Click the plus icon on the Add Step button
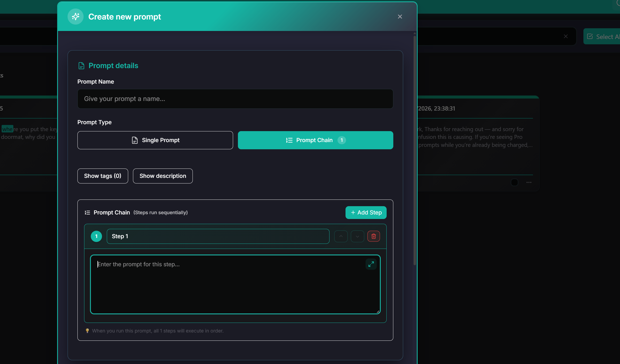 pyautogui.click(x=353, y=212)
